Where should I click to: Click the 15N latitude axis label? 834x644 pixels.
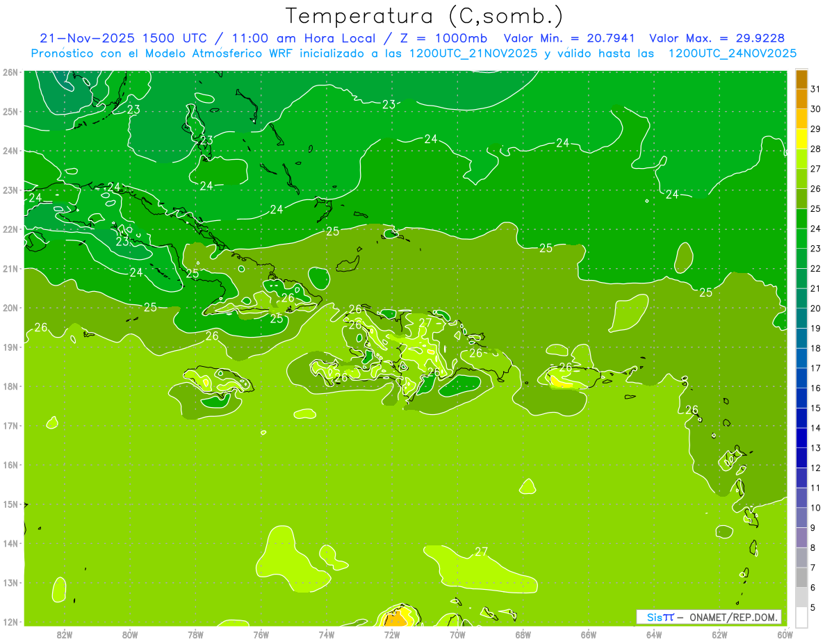[10, 504]
